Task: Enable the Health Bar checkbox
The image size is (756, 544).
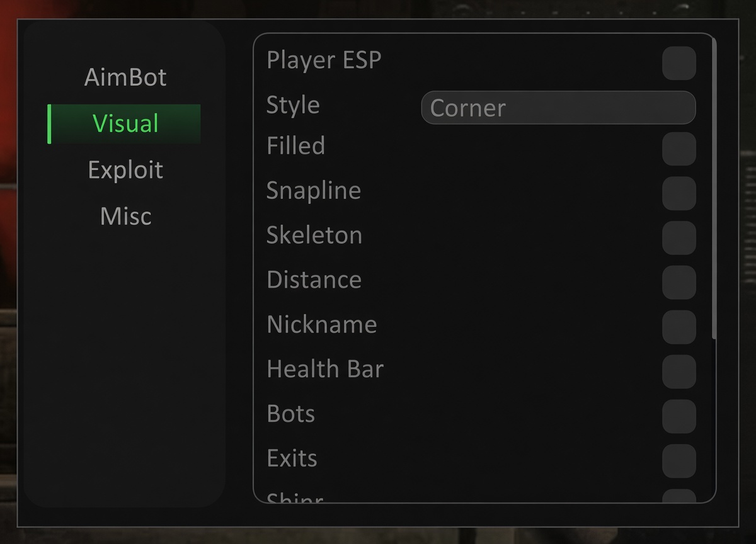Action: coord(679,371)
